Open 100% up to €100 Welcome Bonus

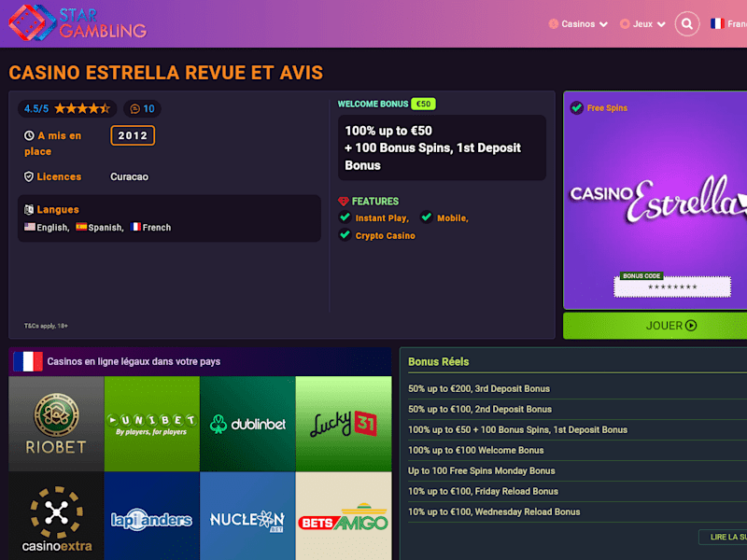(476, 450)
